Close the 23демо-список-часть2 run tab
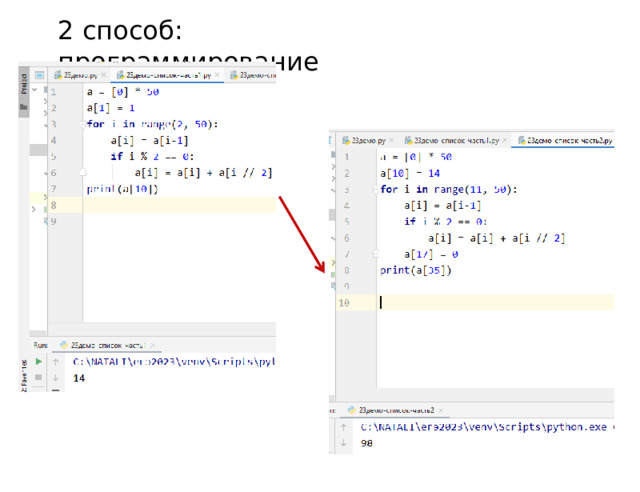The height and width of the screenshot is (492, 640). coord(441,410)
